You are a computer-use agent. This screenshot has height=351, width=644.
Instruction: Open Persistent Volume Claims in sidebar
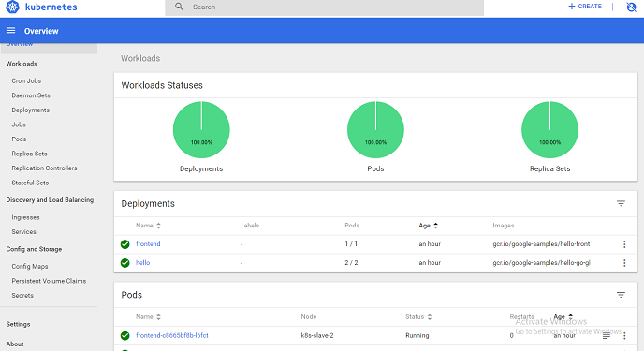click(49, 281)
